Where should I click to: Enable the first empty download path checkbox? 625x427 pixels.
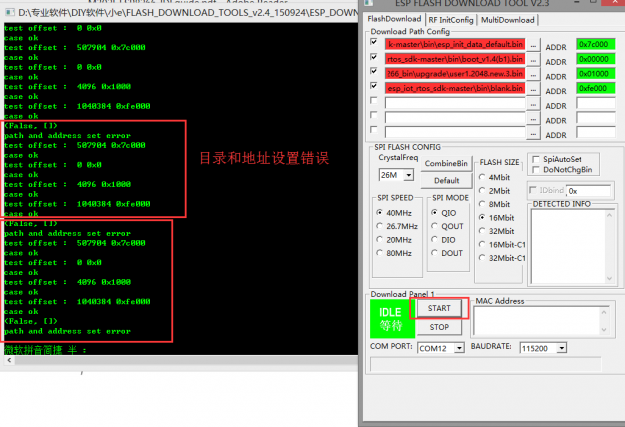click(x=374, y=100)
